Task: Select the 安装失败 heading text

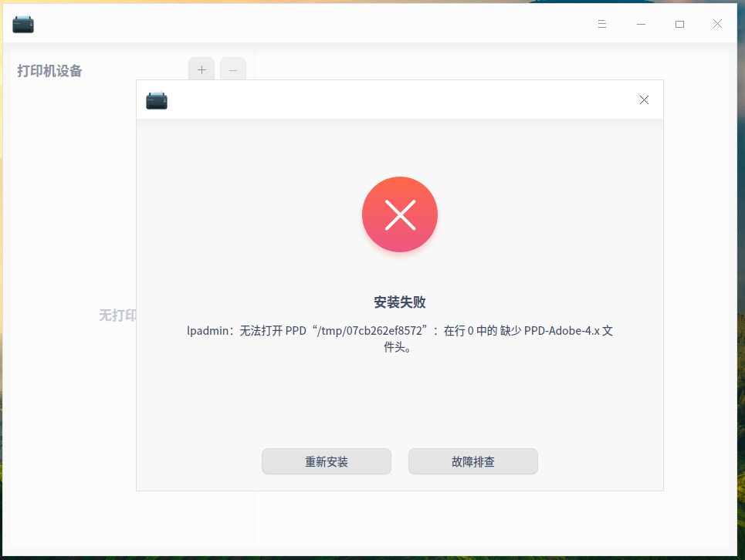Action: coord(400,302)
